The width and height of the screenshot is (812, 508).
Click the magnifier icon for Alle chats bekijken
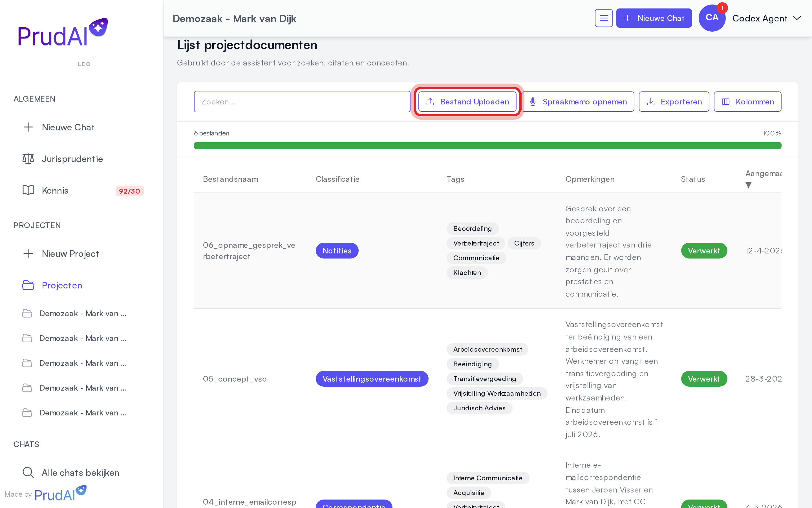click(x=28, y=472)
